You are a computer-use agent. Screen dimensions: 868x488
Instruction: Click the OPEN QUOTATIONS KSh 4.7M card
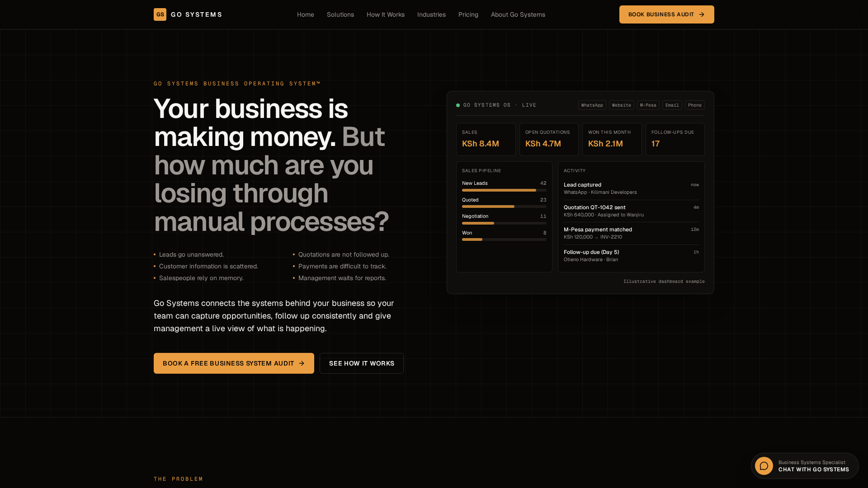(549, 140)
